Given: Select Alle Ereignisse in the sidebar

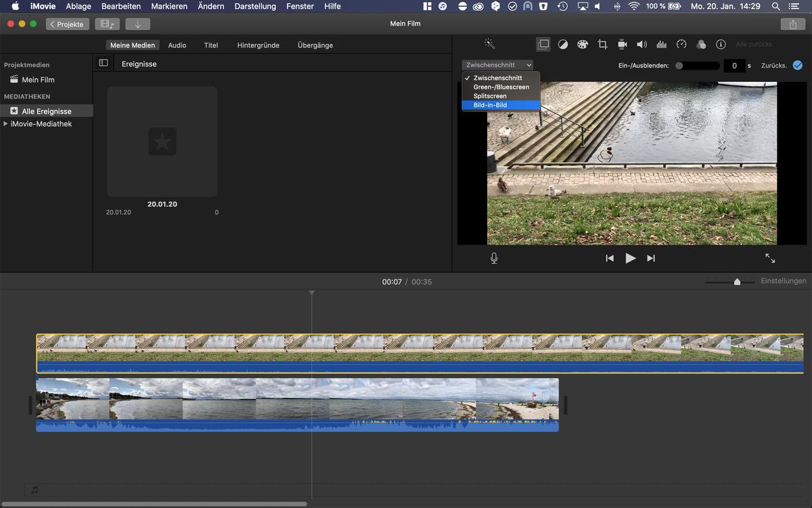Looking at the screenshot, I should click(46, 111).
